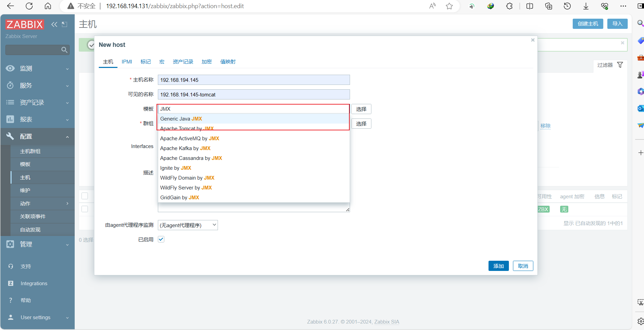Toggle the host row checkbox
This screenshot has height=330, width=644.
[x=85, y=209]
